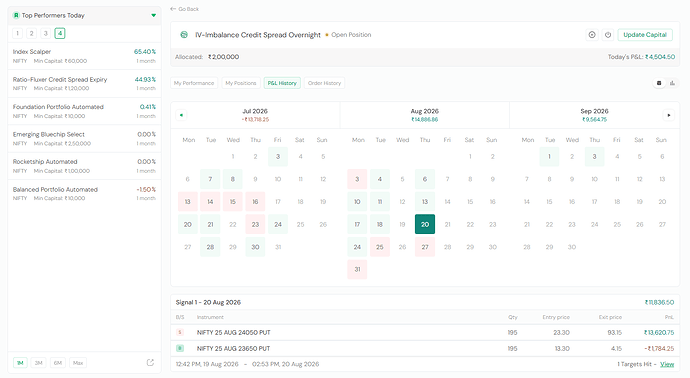Select the 3M time range

[x=39, y=363]
